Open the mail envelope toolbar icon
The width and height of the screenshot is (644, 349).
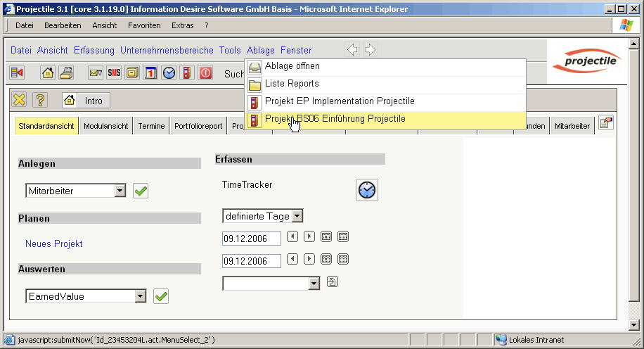tap(96, 72)
